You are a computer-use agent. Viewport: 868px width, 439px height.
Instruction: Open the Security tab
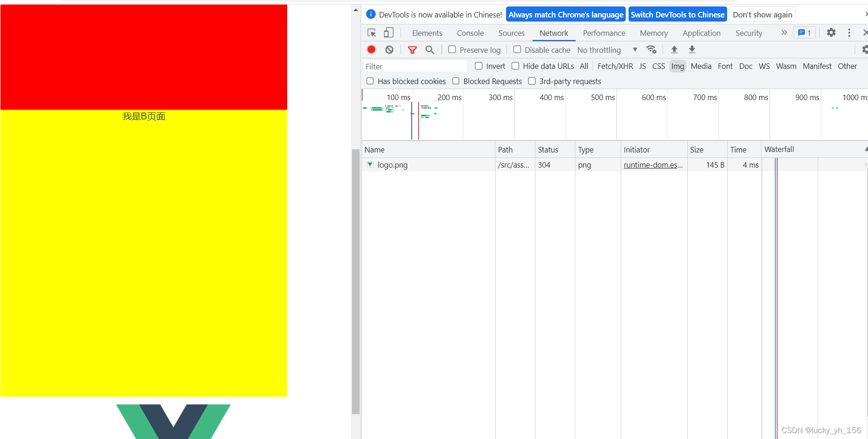tap(749, 33)
